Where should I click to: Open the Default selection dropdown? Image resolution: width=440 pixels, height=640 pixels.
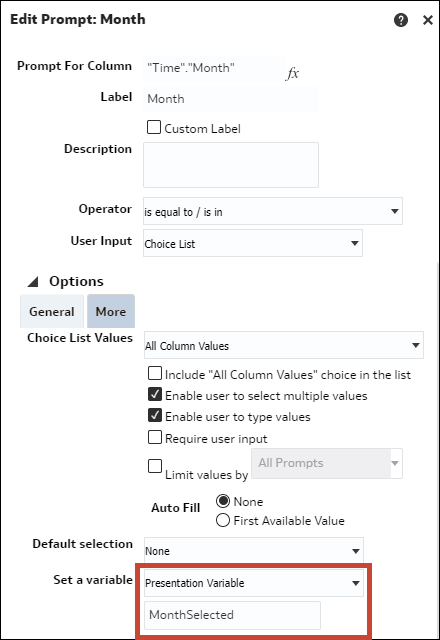253,551
